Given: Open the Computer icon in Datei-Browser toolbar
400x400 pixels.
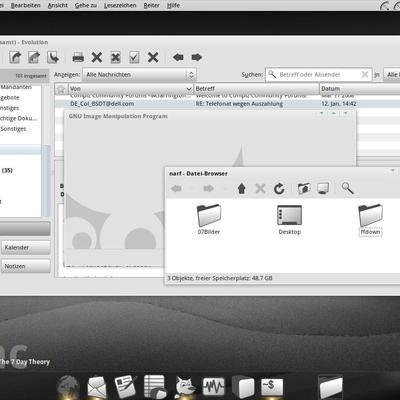Looking at the screenshot, I should pyautogui.click(x=323, y=189).
